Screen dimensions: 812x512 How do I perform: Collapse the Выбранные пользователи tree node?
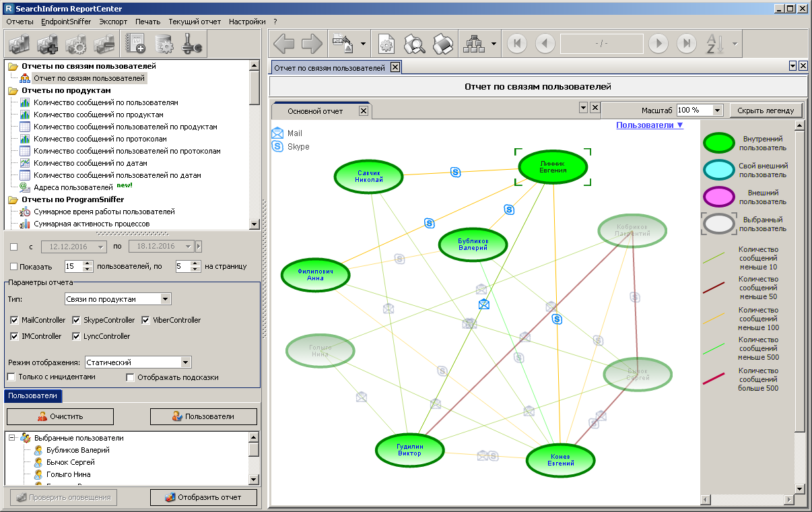[11, 438]
